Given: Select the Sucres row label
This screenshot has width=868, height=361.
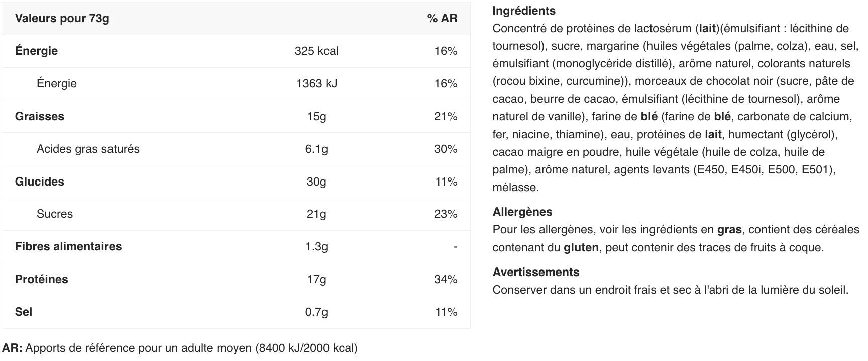Looking at the screenshot, I should point(55,214).
